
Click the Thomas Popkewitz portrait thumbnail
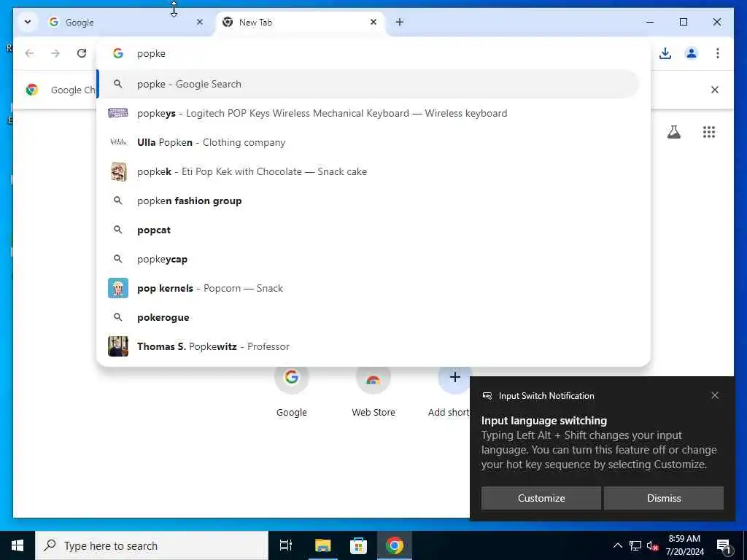coord(118,346)
